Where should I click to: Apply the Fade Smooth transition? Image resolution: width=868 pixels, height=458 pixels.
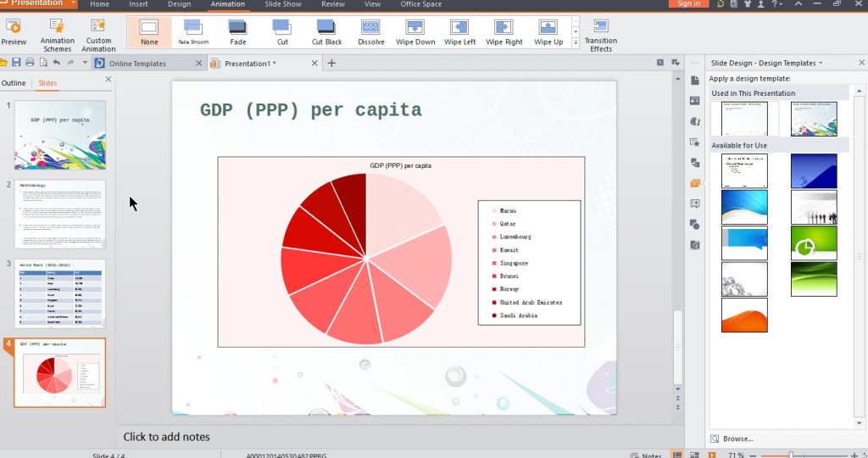[193, 32]
